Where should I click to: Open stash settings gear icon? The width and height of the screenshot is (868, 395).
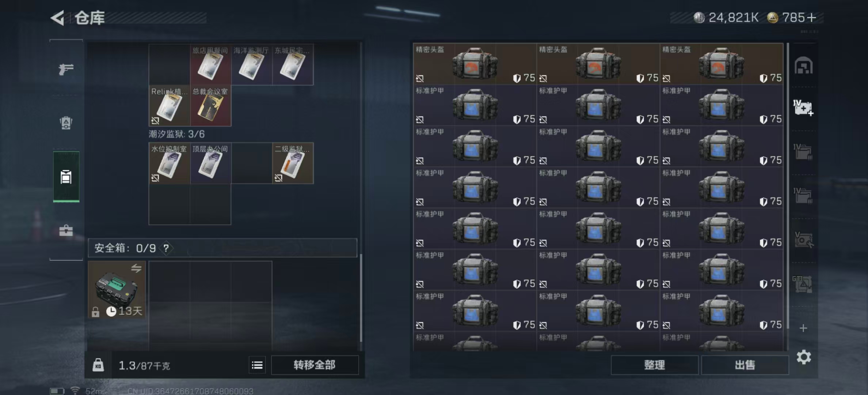click(x=804, y=357)
